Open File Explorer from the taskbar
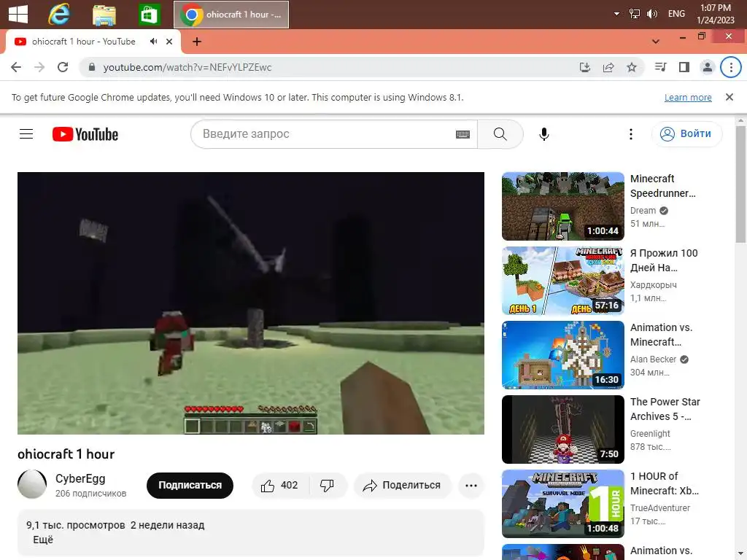The width and height of the screenshot is (747, 560). [104, 15]
